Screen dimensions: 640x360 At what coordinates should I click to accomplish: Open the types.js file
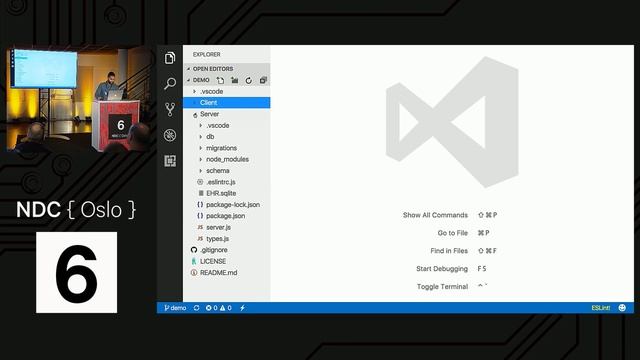coord(227,238)
